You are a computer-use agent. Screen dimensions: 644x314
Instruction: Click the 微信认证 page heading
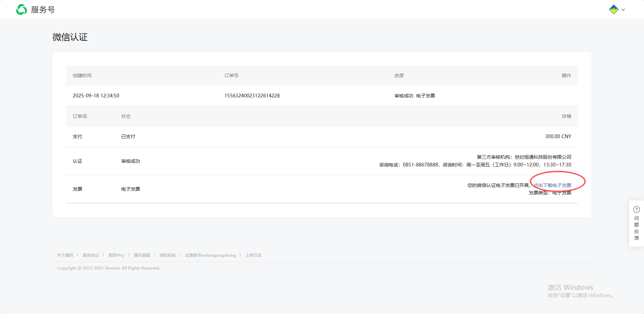(70, 37)
